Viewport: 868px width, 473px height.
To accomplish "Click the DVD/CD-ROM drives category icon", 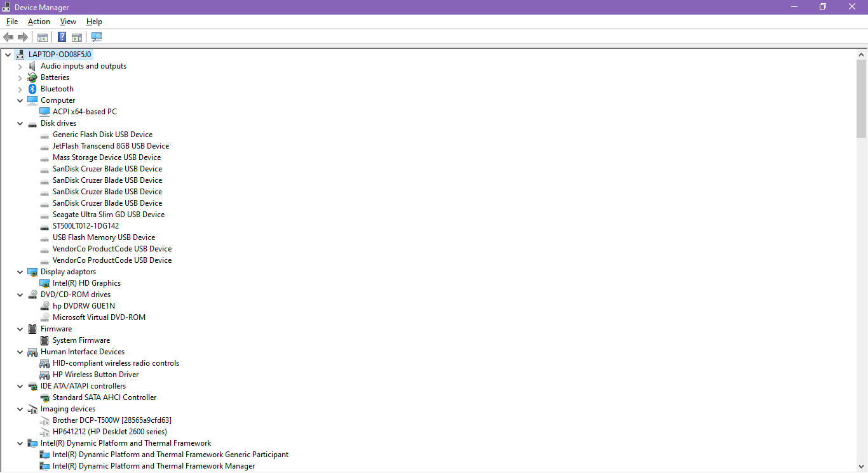I will pyautogui.click(x=32, y=295).
